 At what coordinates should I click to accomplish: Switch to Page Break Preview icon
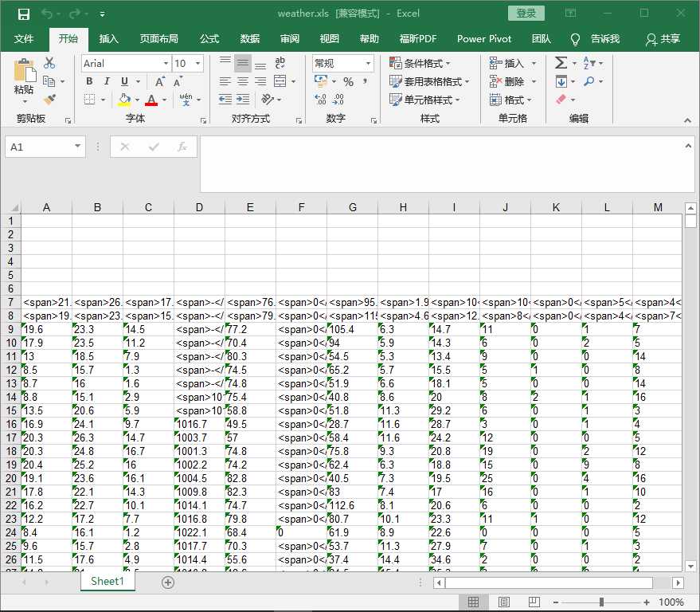tap(534, 602)
